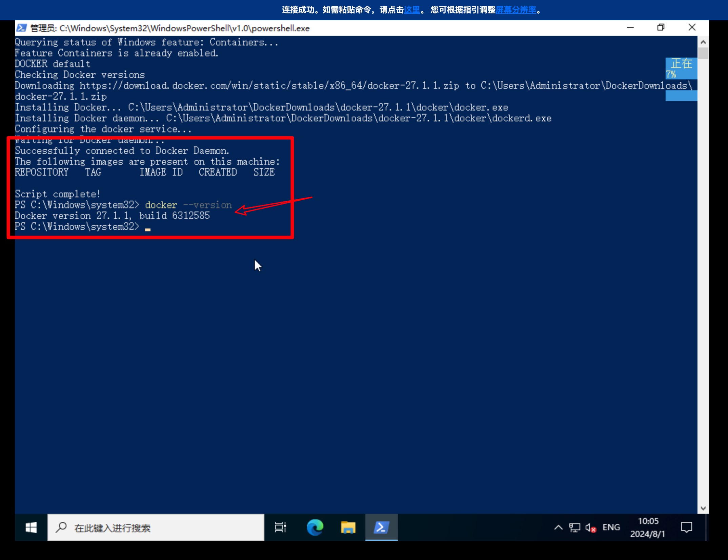The height and width of the screenshot is (560, 728).
Task: Click the PowerShell taskbar button
Action: point(381,527)
